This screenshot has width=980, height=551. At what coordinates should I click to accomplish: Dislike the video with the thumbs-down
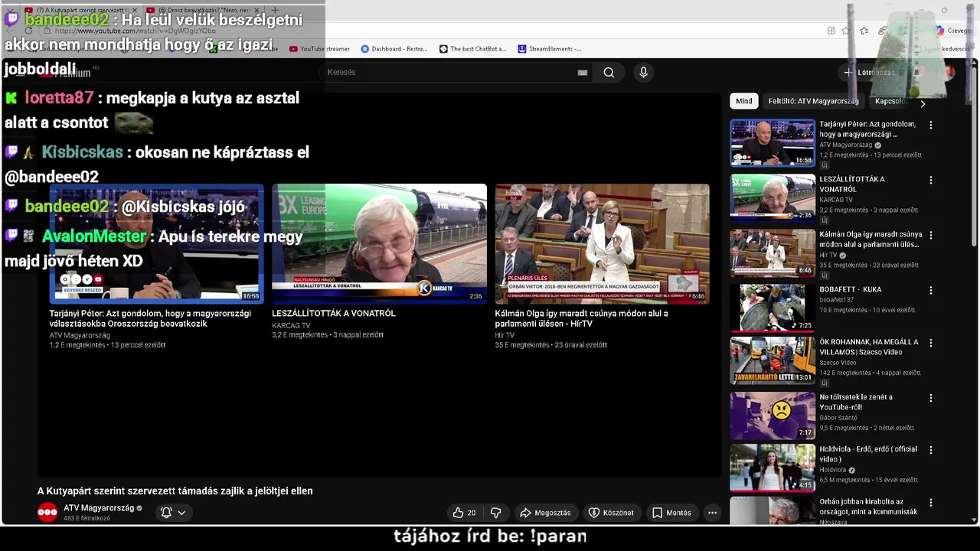(x=495, y=513)
